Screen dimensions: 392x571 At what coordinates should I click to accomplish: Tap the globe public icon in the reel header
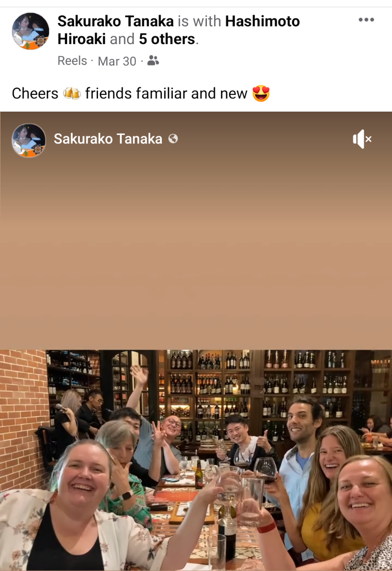tap(173, 139)
